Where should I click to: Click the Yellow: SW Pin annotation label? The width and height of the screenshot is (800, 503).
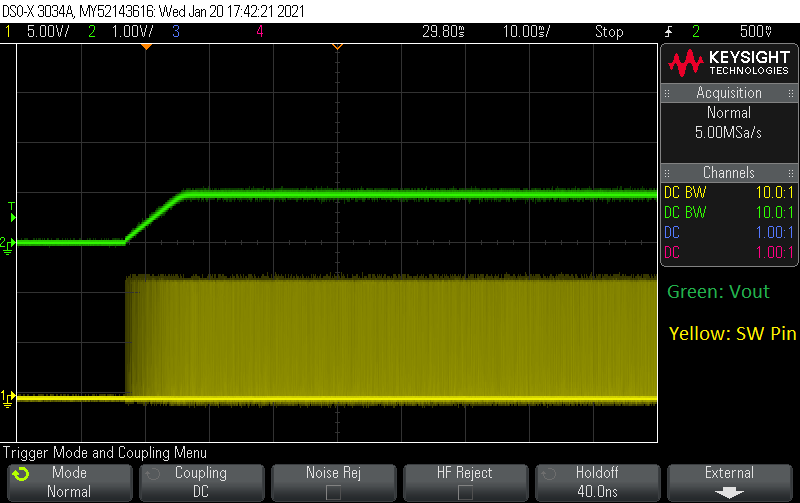733,334
